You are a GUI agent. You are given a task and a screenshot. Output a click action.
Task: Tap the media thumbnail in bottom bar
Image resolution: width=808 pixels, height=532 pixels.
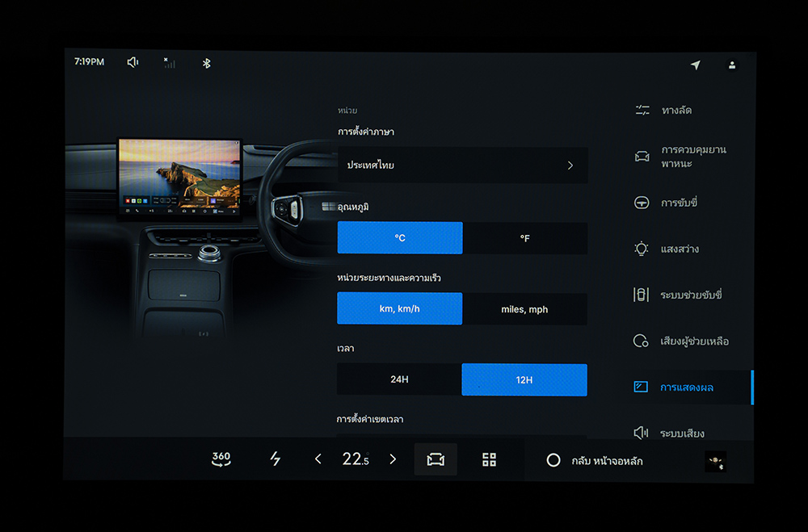coord(715,462)
